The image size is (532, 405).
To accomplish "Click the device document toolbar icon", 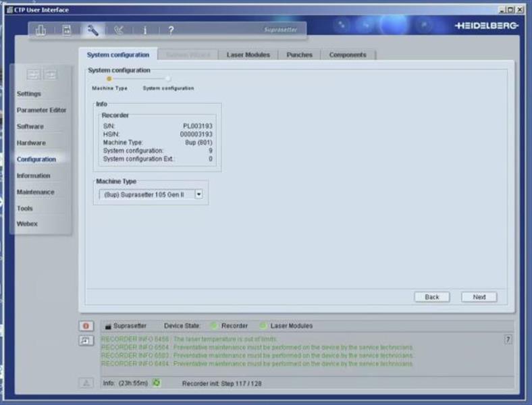I will point(67,30).
